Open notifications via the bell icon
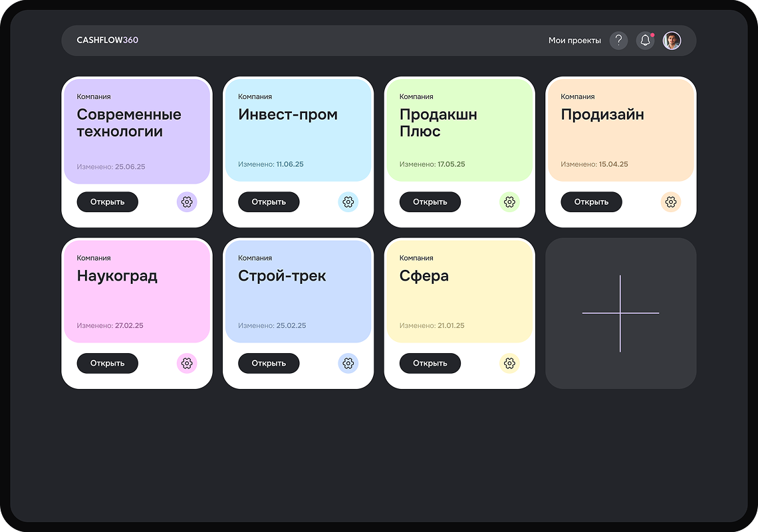The image size is (758, 532). point(644,41)
